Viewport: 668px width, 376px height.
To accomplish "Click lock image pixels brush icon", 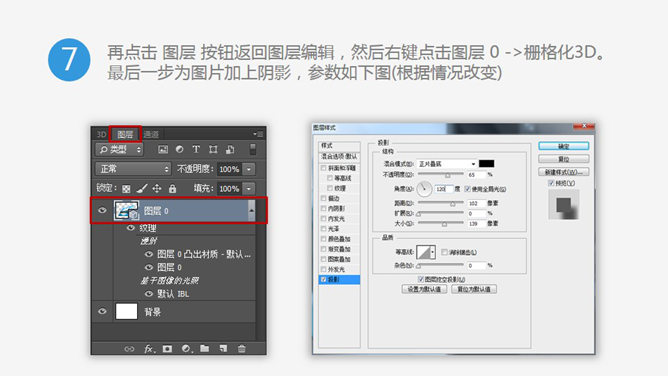I will click(x=142, y=188).
